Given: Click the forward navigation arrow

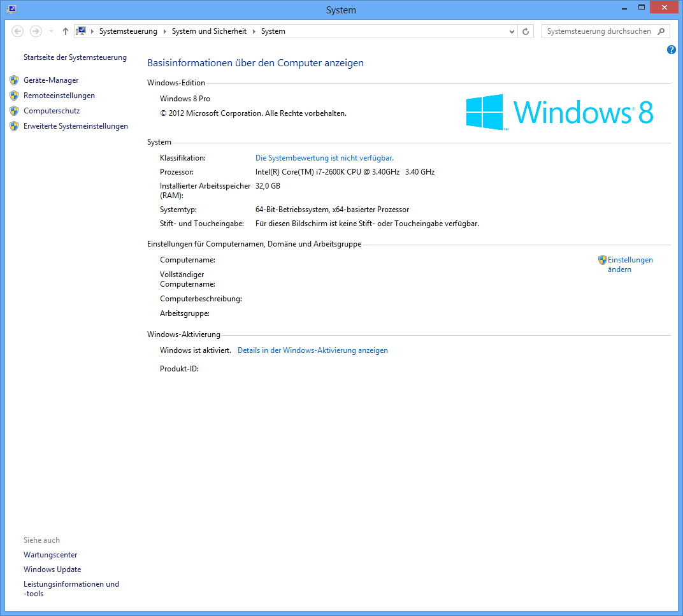Looking at the screenshot, I should pyautogui.click(x=36, y=31).
